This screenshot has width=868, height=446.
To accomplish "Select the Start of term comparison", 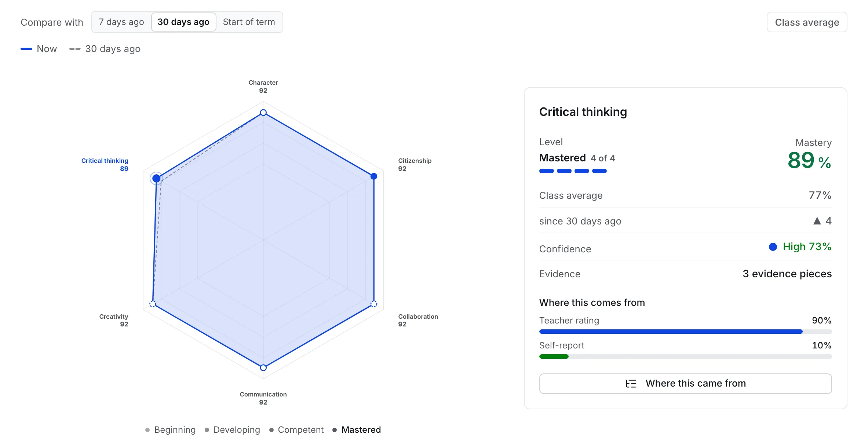I will pyautogui.click(x=249, y=22).
